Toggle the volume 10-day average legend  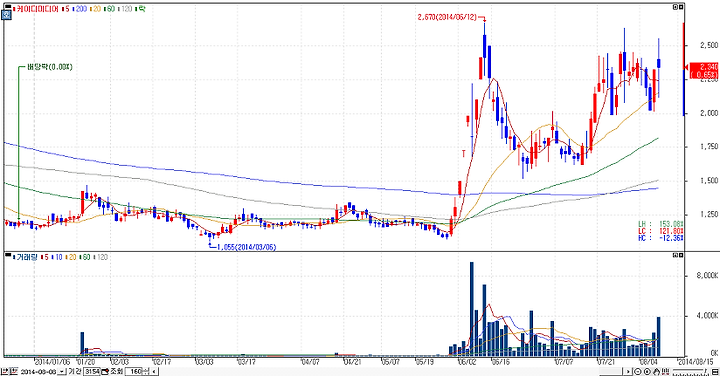tap(57, 257)
